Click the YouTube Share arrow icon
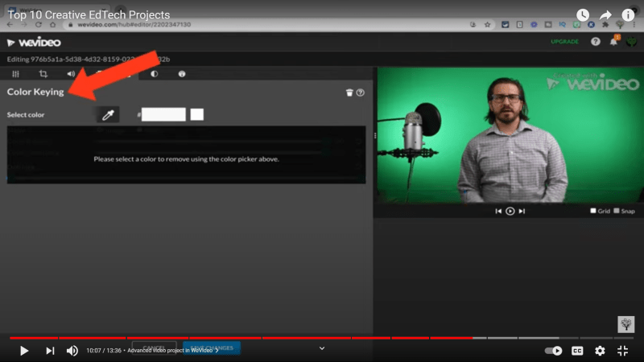 click(605, 15)
